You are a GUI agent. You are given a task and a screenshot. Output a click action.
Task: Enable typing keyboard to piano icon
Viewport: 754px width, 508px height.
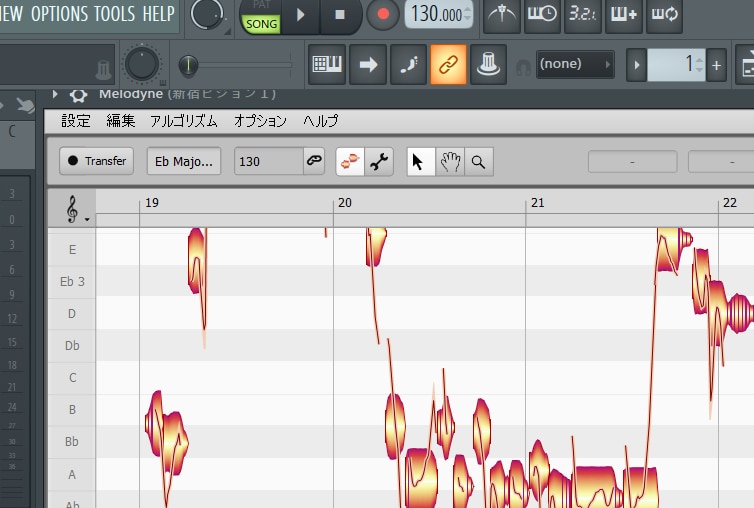click(x=327, y=64)
